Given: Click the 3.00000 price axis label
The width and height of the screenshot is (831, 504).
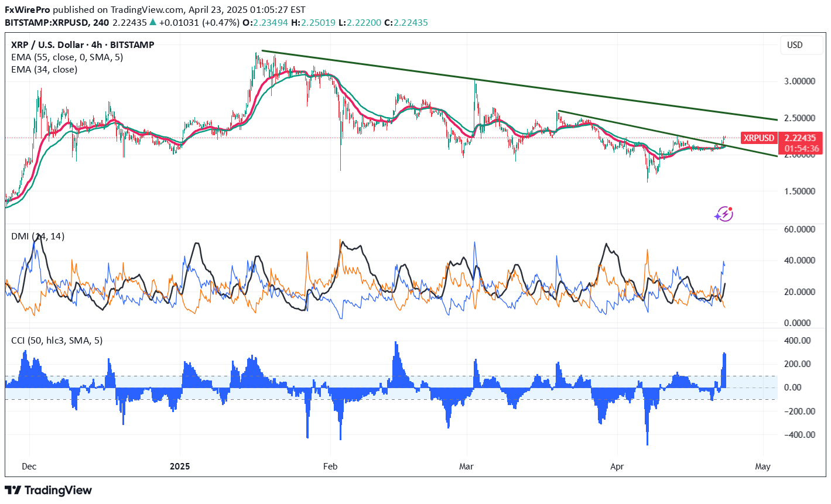Looking at the screenshot, I should (799, 81).
